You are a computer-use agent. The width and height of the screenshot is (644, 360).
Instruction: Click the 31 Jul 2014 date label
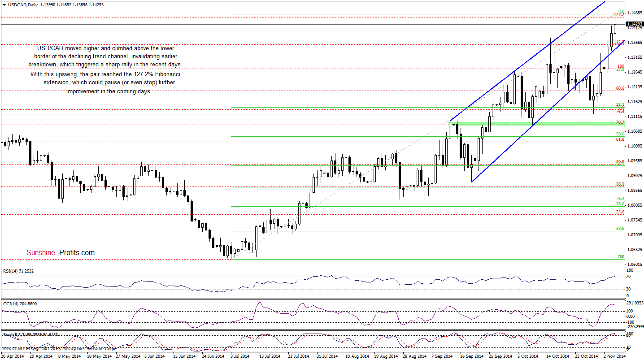coord(327,356)
